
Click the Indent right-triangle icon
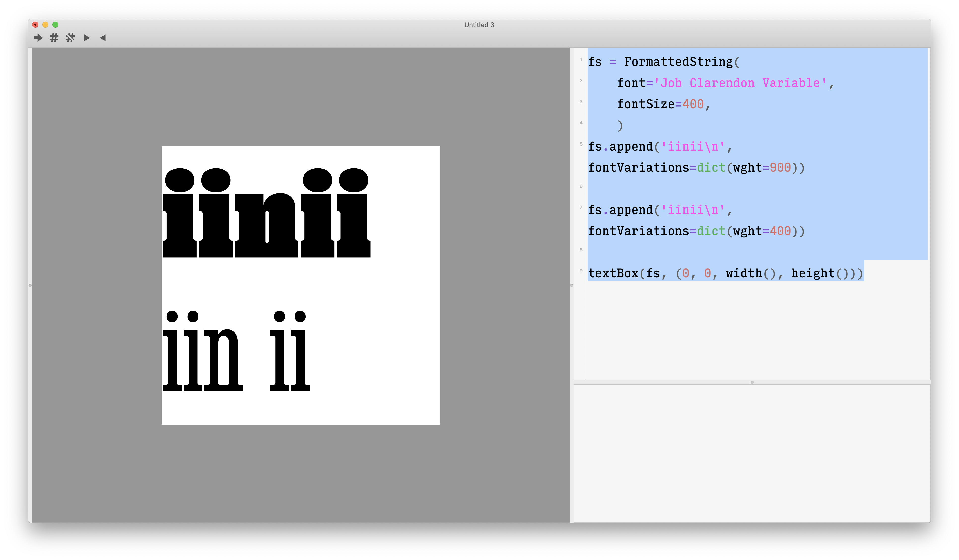(x=87, y=38)
